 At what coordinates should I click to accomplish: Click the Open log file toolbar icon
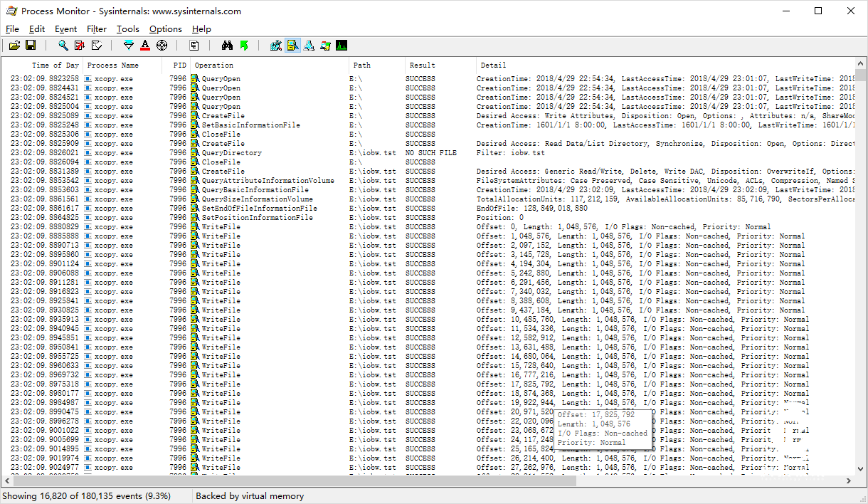tap(14, 46)
